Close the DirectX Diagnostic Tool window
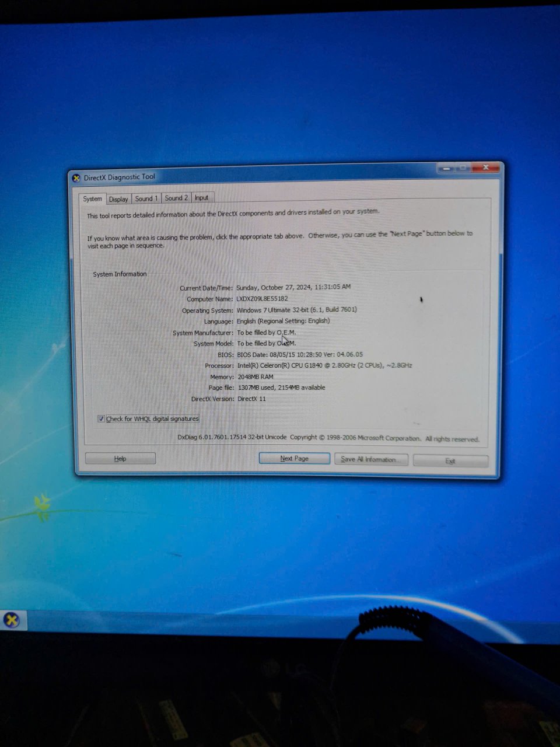The image size is (560, 747). 485,168
